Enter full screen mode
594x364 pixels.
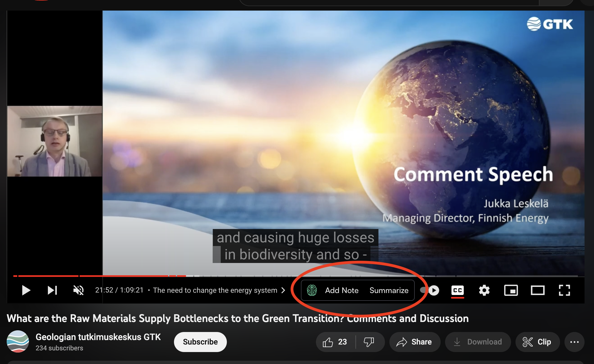point(564,290)
